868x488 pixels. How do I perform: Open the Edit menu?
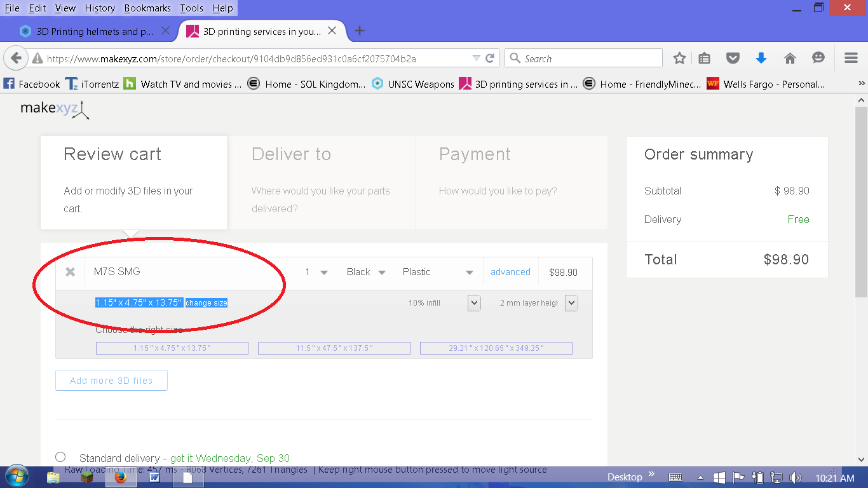[37, 8]
